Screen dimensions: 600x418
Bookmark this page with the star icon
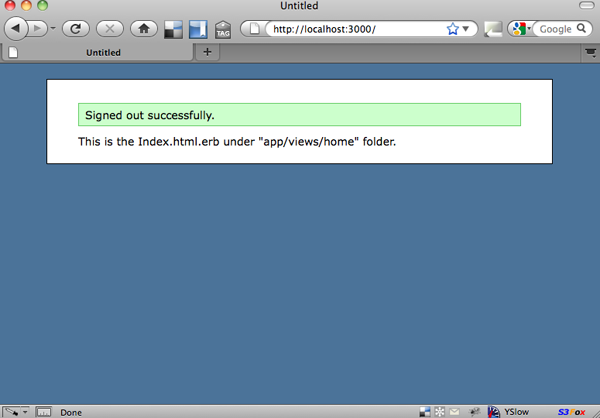(452, 29)
